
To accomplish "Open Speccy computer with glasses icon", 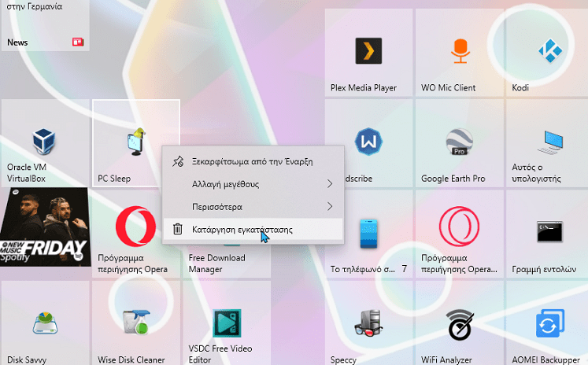I will click(x=368, y=323).
